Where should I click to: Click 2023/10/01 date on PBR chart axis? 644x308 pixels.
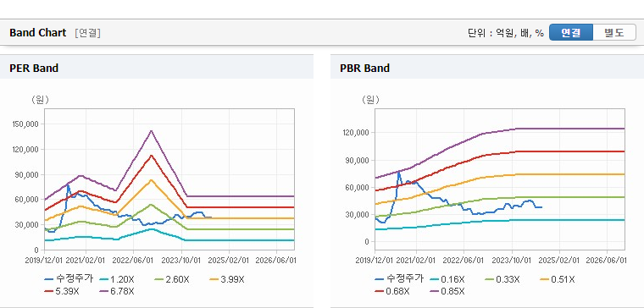coord(511,261)
